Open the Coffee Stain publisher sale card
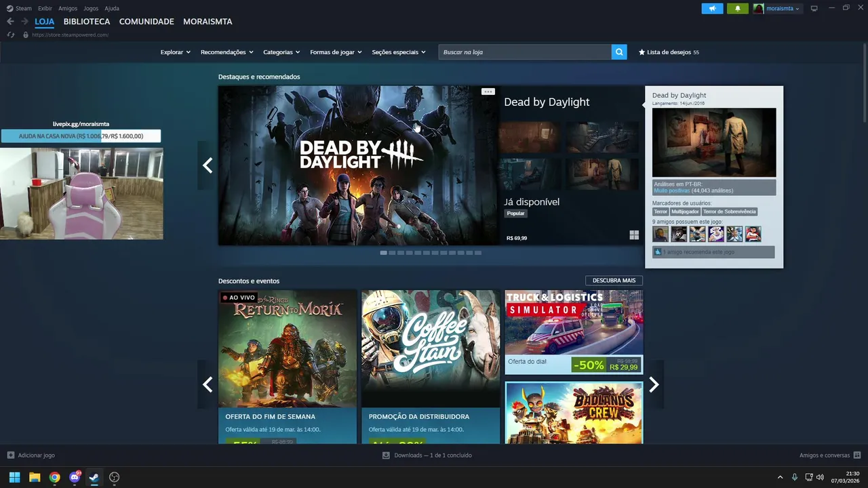The width and height of the screenshot is (868, 488). coord(431,367)
